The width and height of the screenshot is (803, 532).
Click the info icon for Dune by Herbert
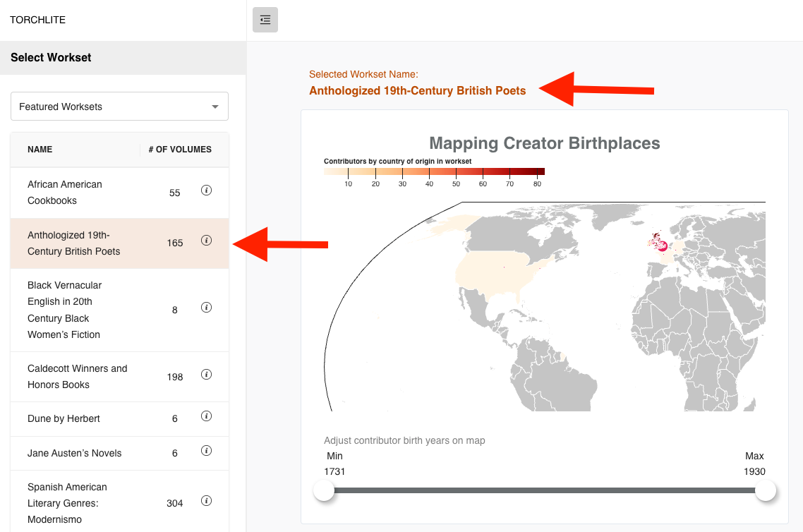[206, 416]
